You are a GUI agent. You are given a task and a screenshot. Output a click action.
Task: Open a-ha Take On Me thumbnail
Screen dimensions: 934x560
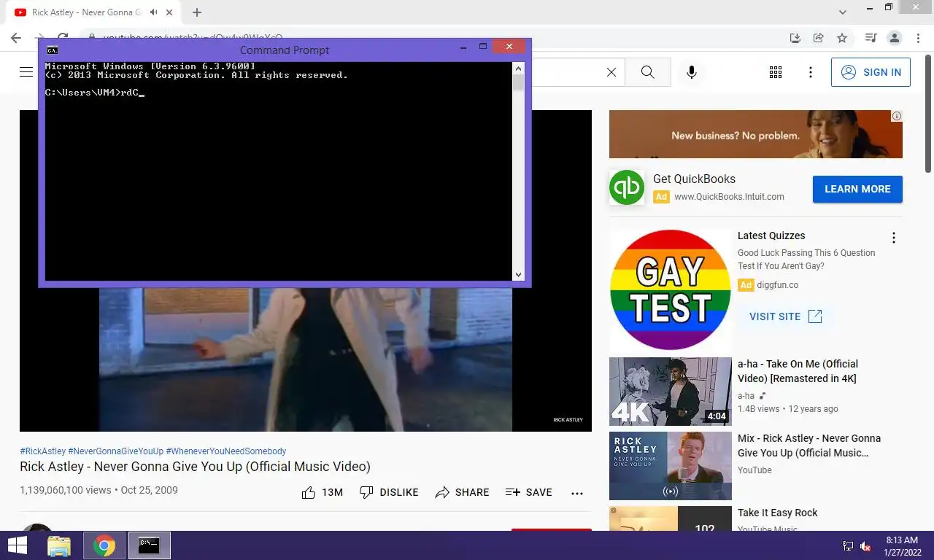[x=670, y=391]
